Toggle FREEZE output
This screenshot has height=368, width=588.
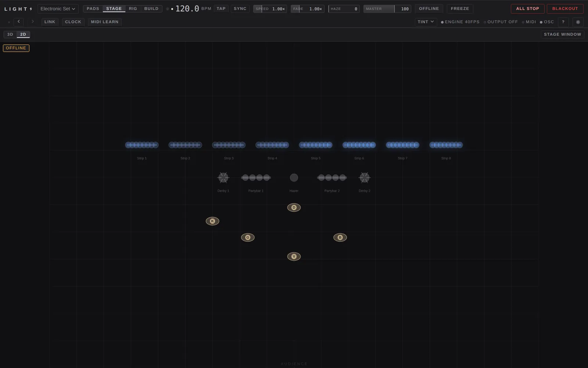pos(460,8)
